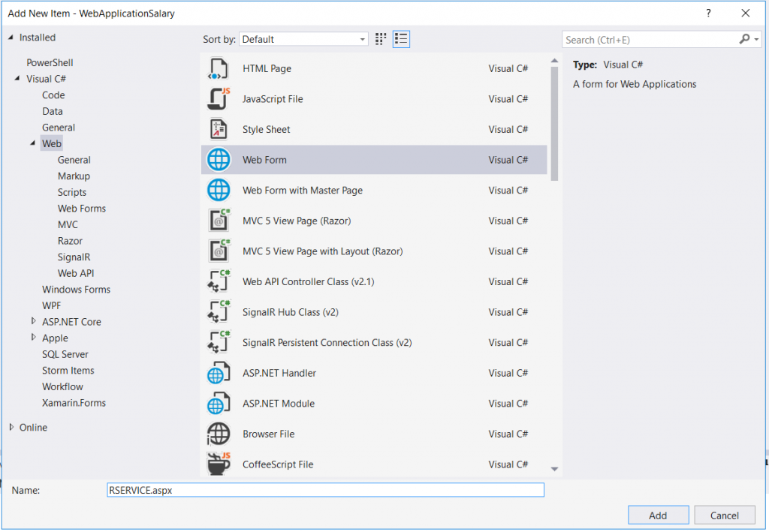Click the CoffeeScript File icon

pos(219,464)
